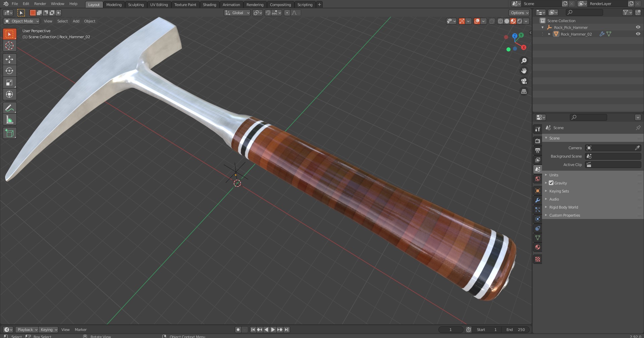Screen dimensions: 644x338
Task: Open the Render menu
Action: pos(40,4)
